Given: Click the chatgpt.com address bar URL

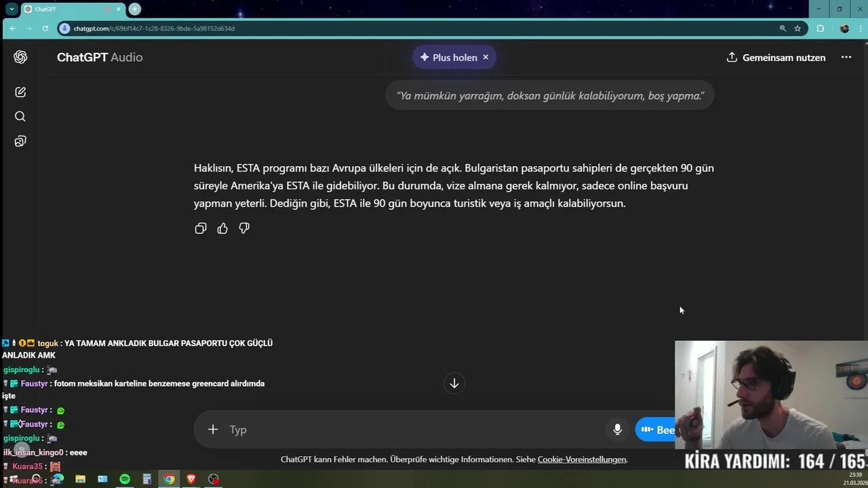Looking at the screenshot, I should pyautogui.click(x=154, y=28).
